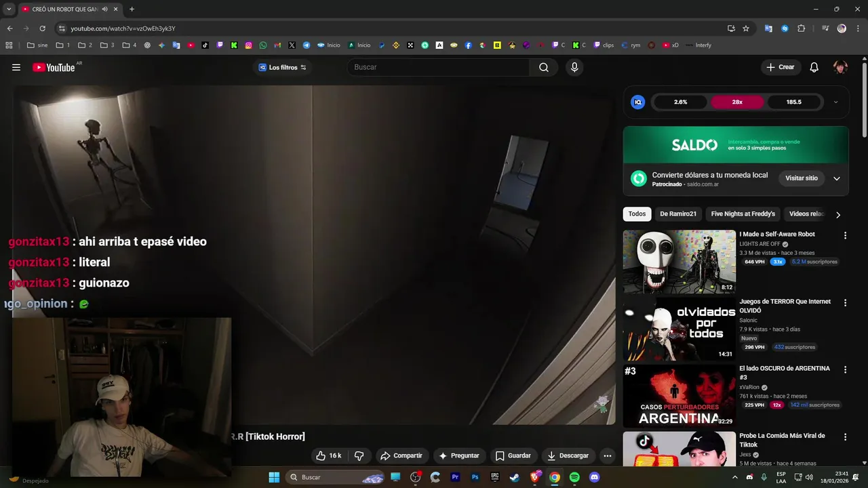Open bookmark folder 1
Viewport: 868px width, 488px height.
[63, 45]
